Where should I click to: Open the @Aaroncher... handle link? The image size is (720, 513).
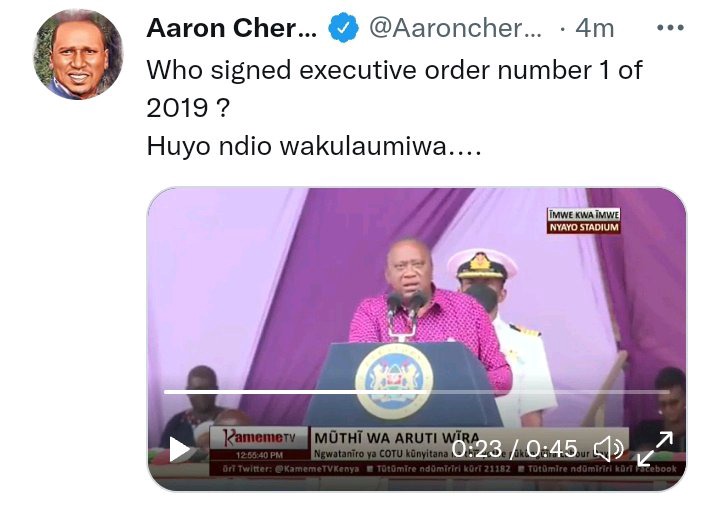coord(456,28)
